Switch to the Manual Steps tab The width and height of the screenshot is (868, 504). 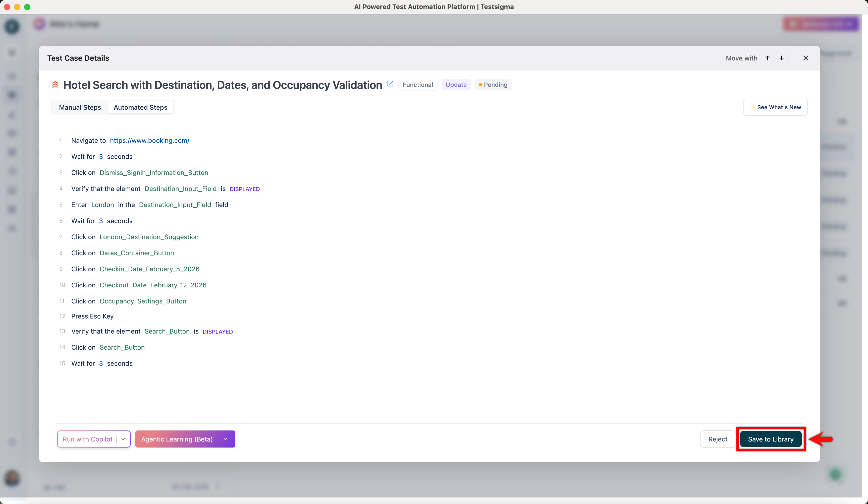tap(80, 107)
